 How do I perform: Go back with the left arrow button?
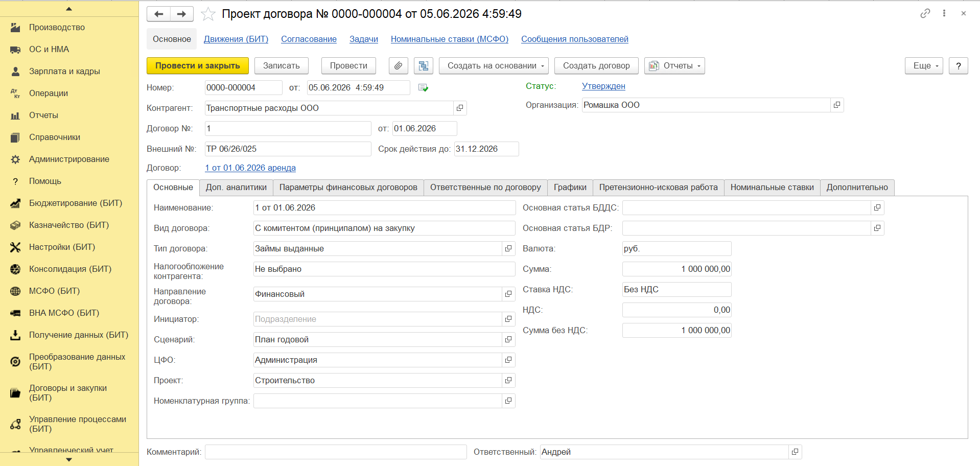pos(158,14)
